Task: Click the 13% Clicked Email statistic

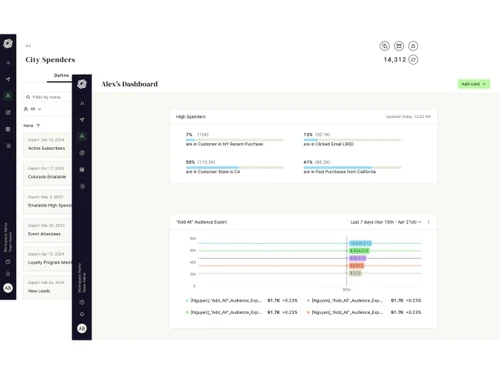Action: tap(317, 135)
